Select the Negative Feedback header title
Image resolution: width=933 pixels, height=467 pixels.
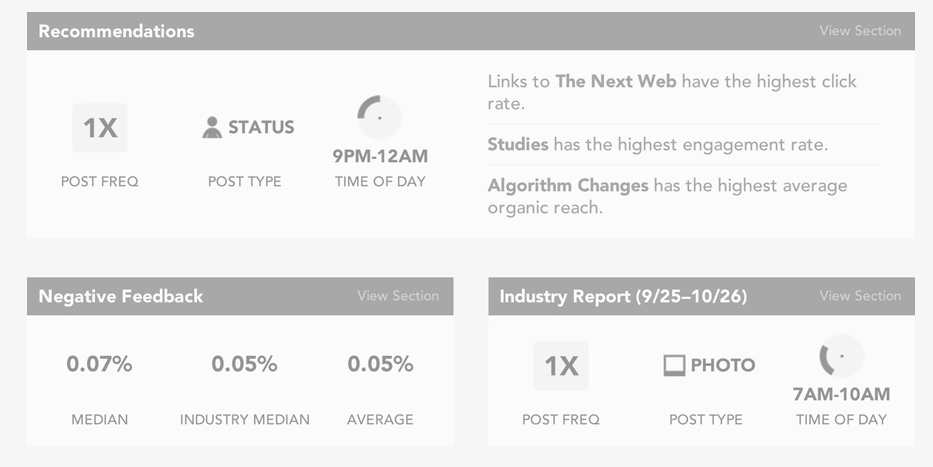click(121, 296)
